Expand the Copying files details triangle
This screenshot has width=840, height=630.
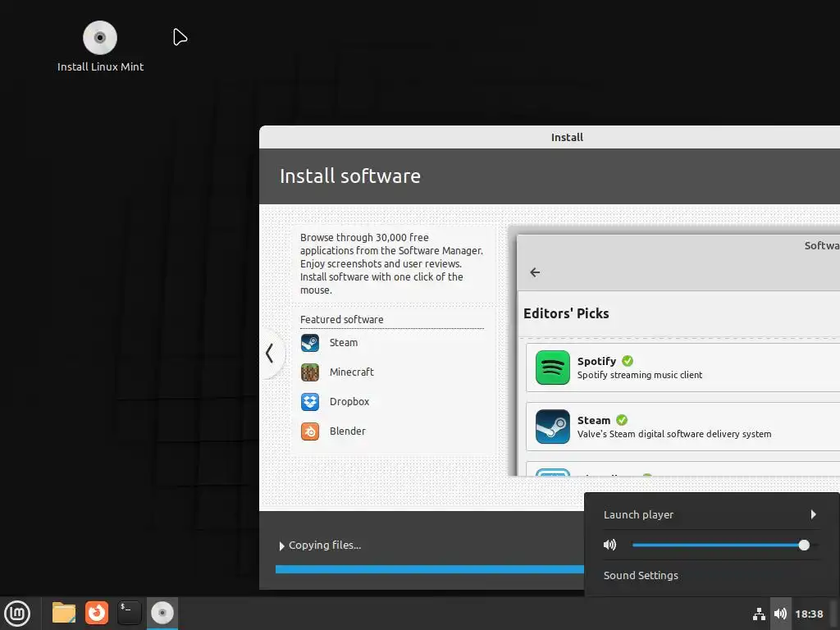[x=281, y=546]
